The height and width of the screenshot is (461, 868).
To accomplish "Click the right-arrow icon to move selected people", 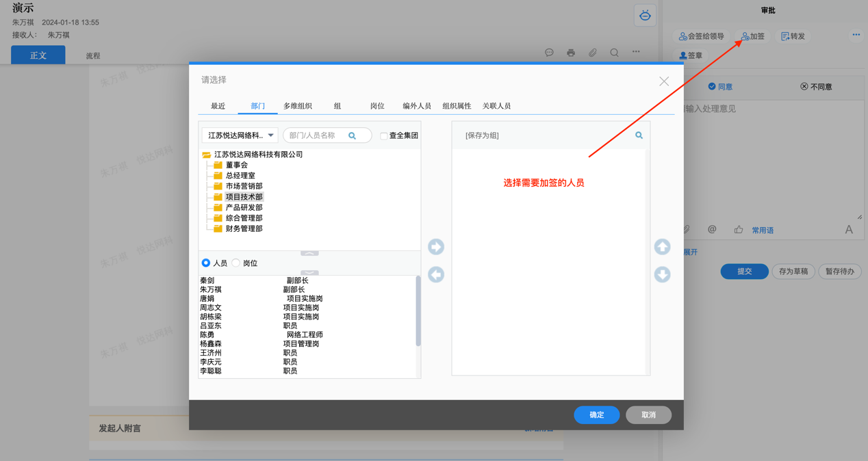I will click(x=436, y=247).
